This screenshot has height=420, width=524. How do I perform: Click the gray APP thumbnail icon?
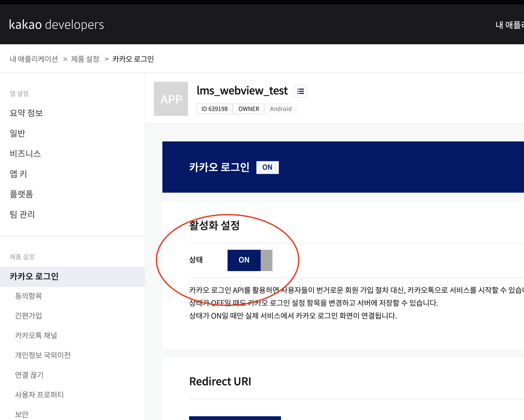pyautogui.click(x=171, y=99)
